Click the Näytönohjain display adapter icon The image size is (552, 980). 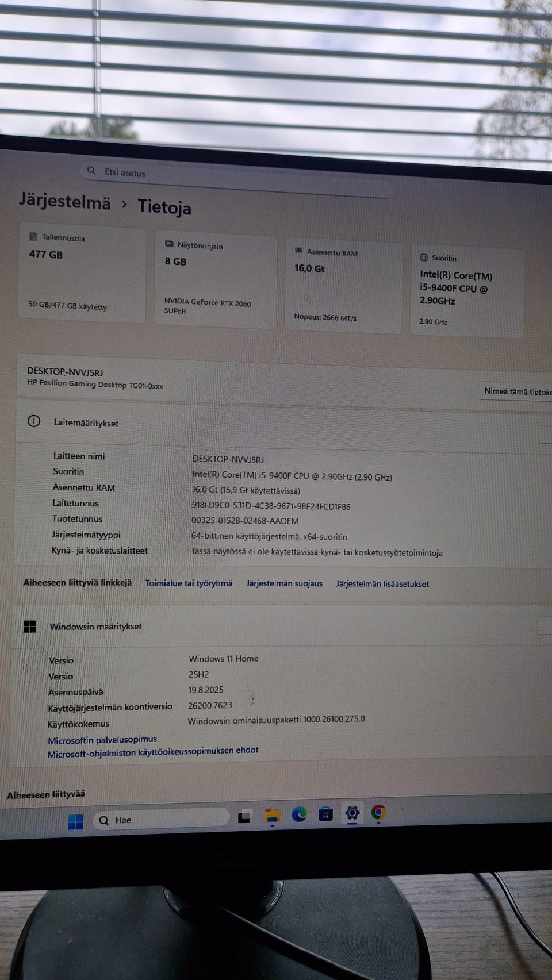pos(169,244)
